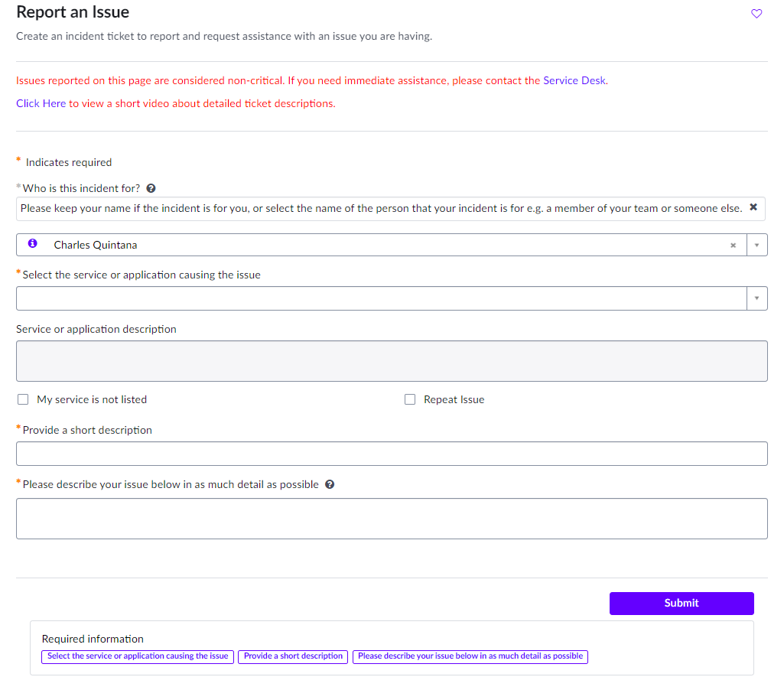Open the service or application dropdown arrow
The height and width of the screenshot is (690, 784).
pyautogui.click(x=757, y=298)
